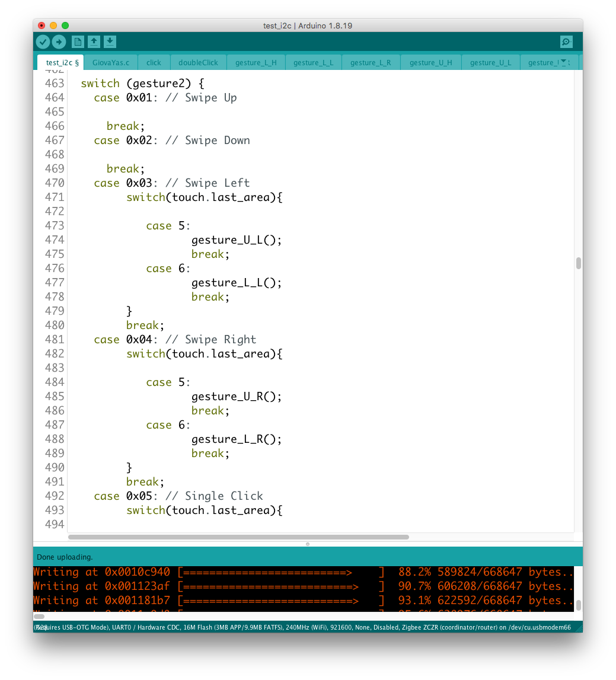Go to the gesture_L_R tab
The image size is (616, 680).
(x=371, y=62)
